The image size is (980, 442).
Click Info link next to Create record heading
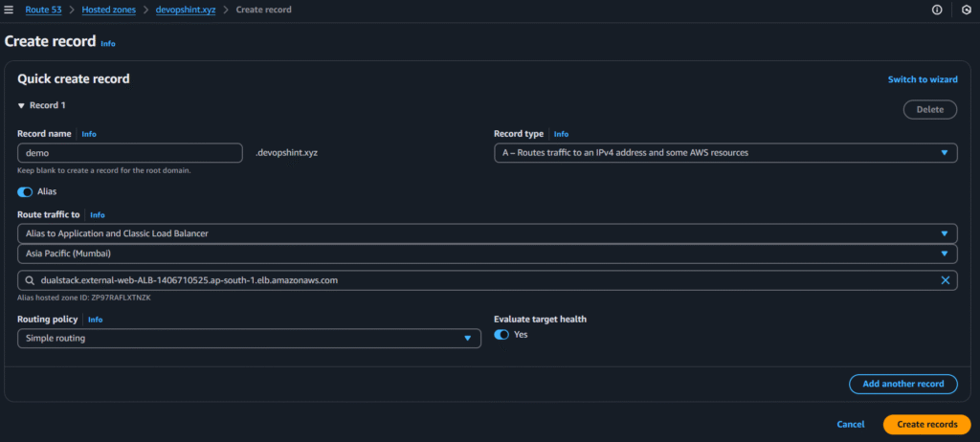point(108,44)
